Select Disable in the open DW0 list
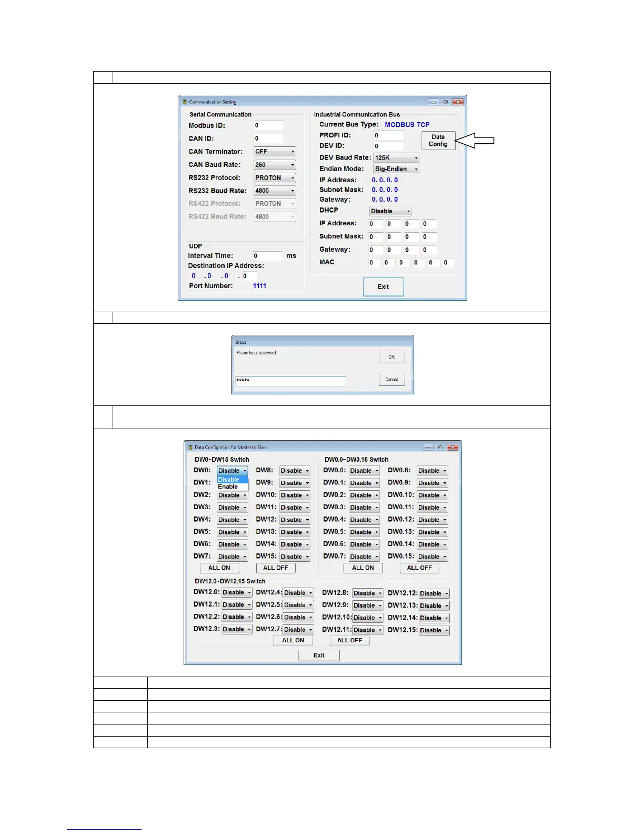This screenshot has height=834, width=644. [x=233, y=480]
